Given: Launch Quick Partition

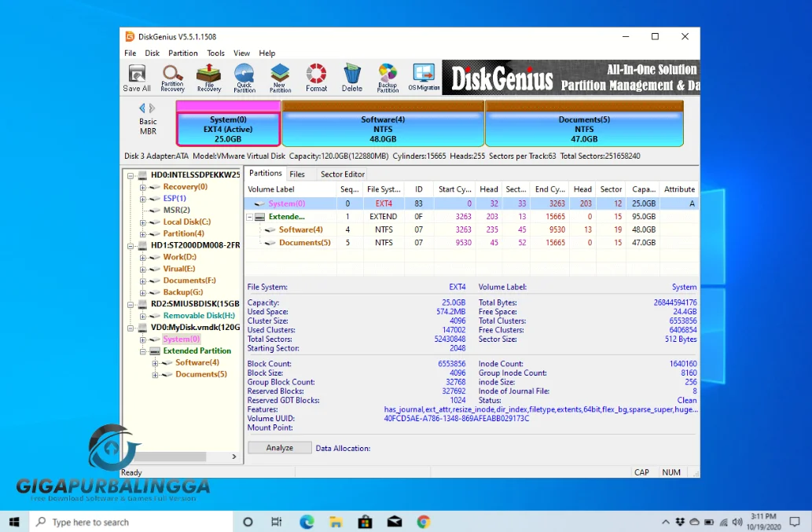Looking at the screenshot, I should pos(244,76).
